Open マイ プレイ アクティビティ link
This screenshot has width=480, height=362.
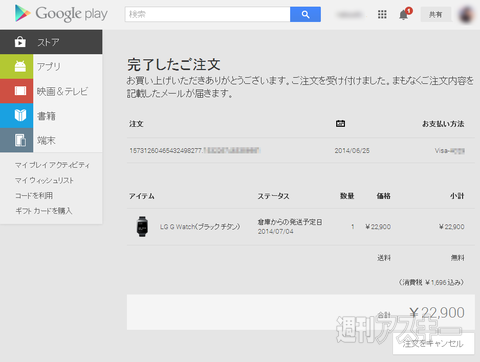pos(52,165)
